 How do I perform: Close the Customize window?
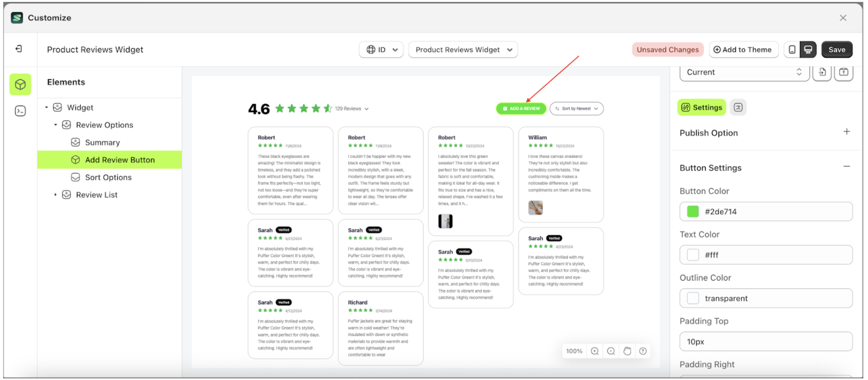[x=843, y=18]
